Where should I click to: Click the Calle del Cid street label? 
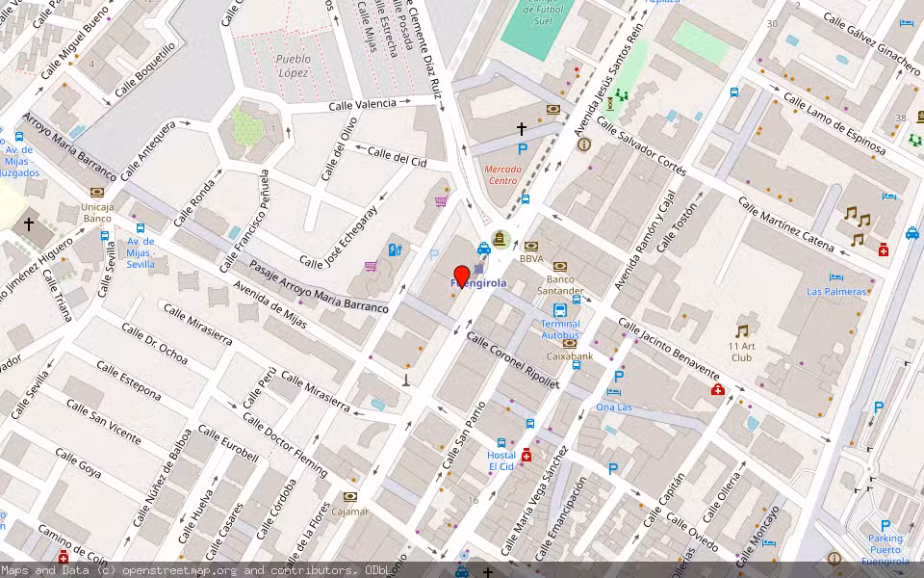[398, 157]
